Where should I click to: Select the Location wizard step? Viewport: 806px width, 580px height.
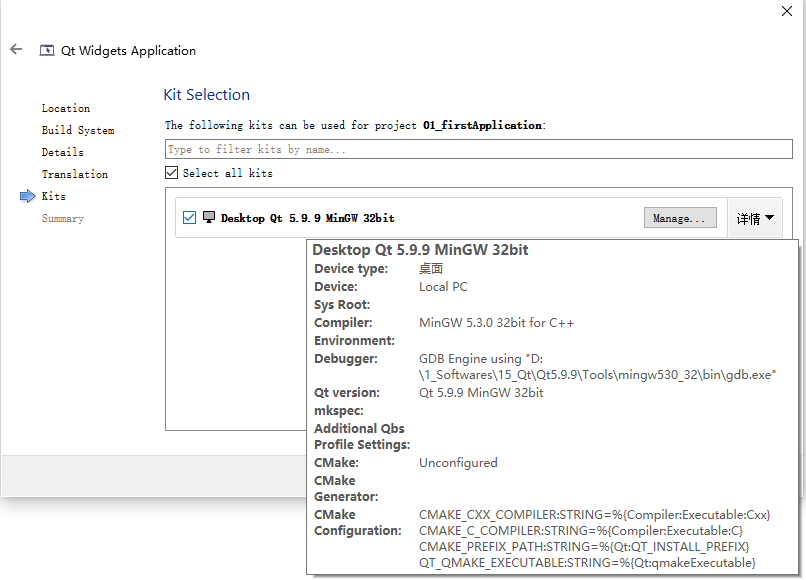(x=66, y=108)
